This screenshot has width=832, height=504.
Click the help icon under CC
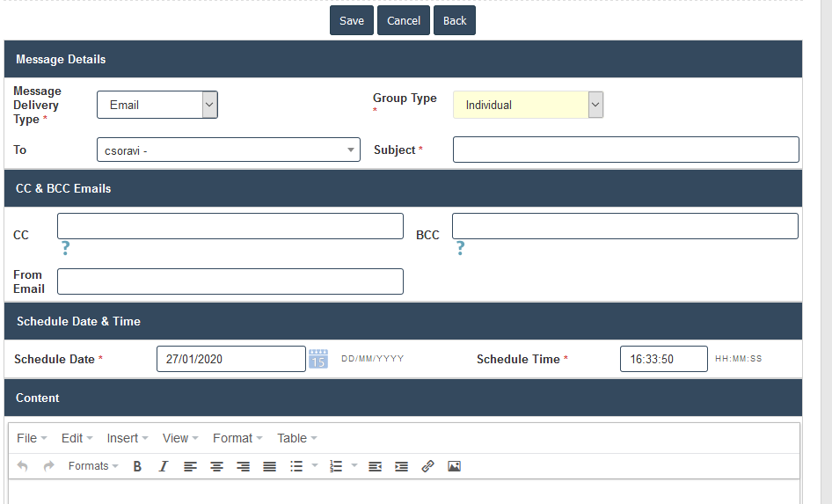(65, 249)
